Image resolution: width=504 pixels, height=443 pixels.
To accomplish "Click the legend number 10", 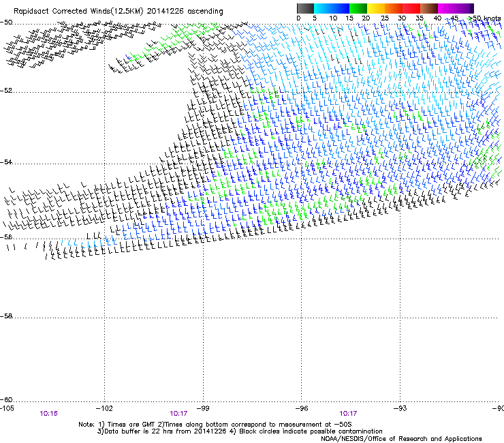I will (333, 18).
